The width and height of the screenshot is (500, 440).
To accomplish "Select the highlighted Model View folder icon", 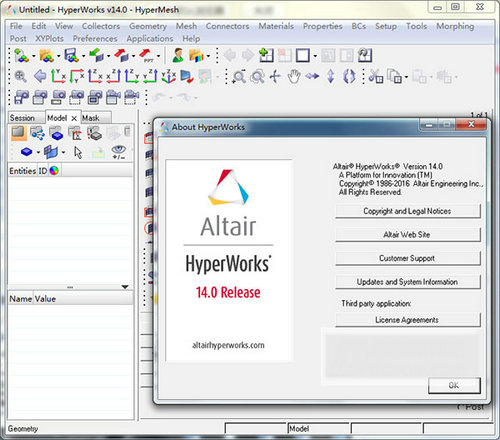I will [x=18, y=133].
